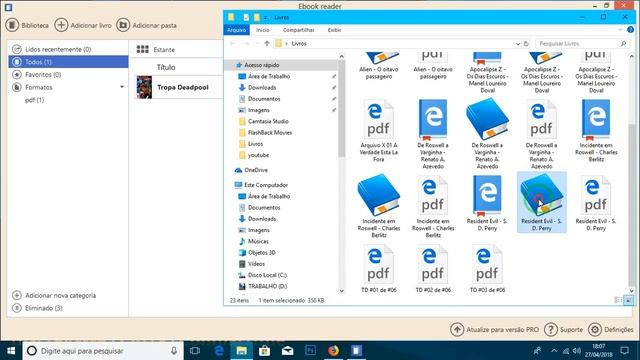This screenshot has width=640, height=360.
Task: Refresh the Livros folder
Action: (527, 44)
